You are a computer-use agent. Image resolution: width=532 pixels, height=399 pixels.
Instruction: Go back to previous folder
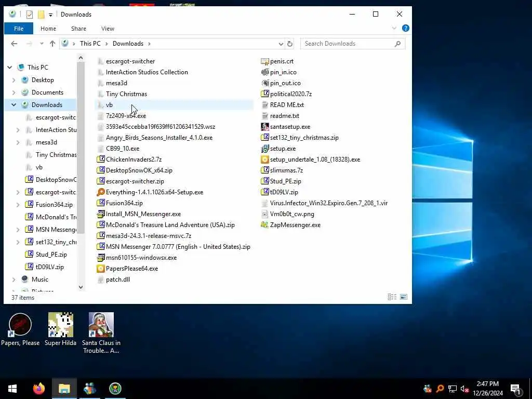(x=14, y=44)
